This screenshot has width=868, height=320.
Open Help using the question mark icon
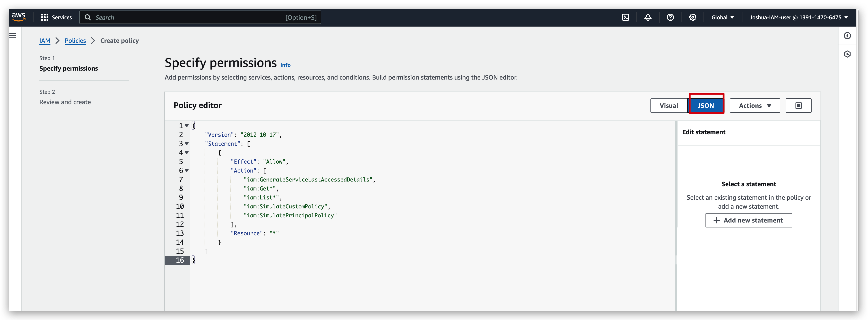[670, 17]
